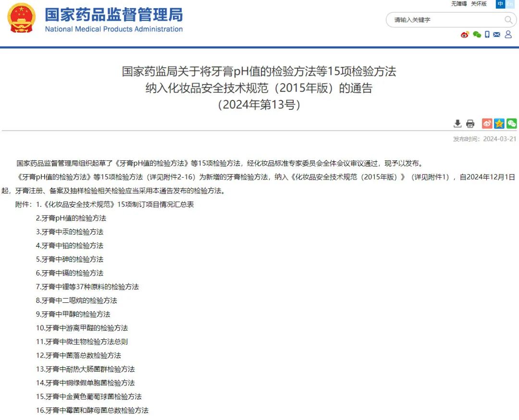Open attachment 12.牙膏中菌落总数检验方法
The width and height of the screenshot is (519, 420).
pyautogui.click(x=78, y=356)
